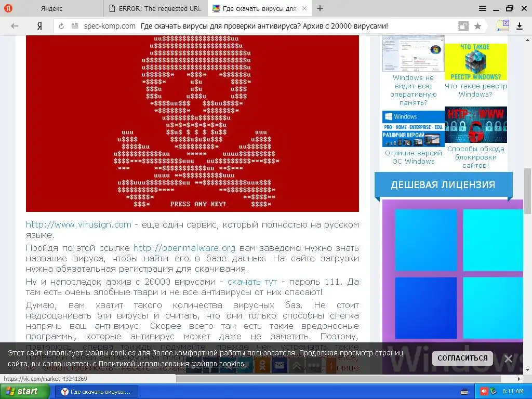Click the on-screen keyboard icon in taskbar
The image size is (532, 399).
(x=464, y=392)
